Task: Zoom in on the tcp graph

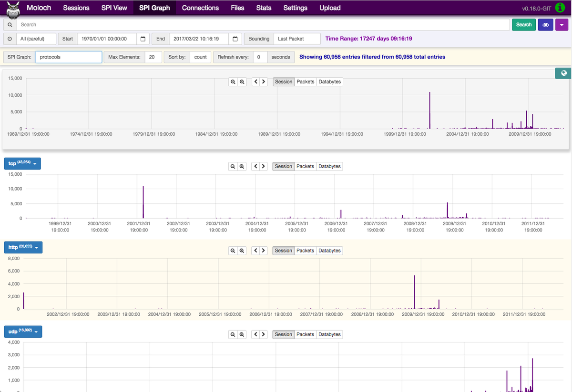Action: coord(242,167)
